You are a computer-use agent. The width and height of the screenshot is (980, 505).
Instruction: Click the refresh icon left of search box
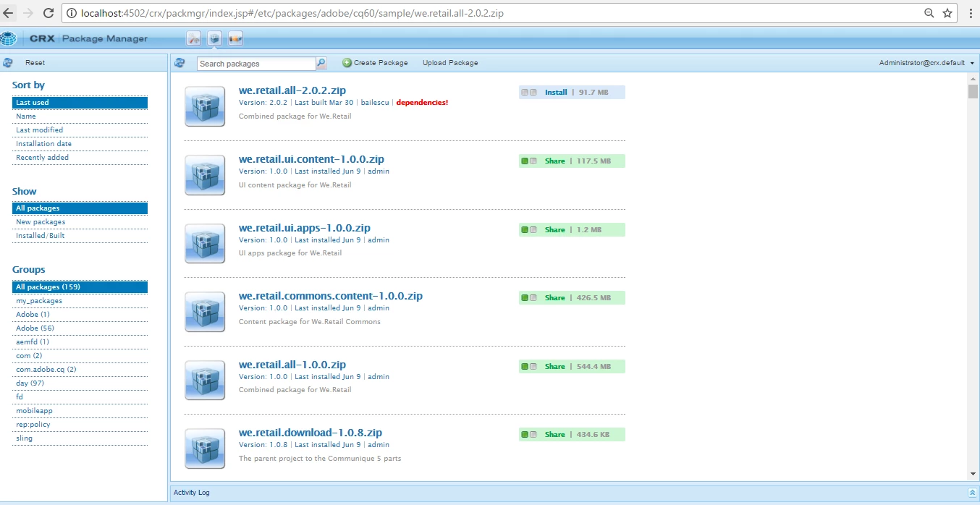180,63
